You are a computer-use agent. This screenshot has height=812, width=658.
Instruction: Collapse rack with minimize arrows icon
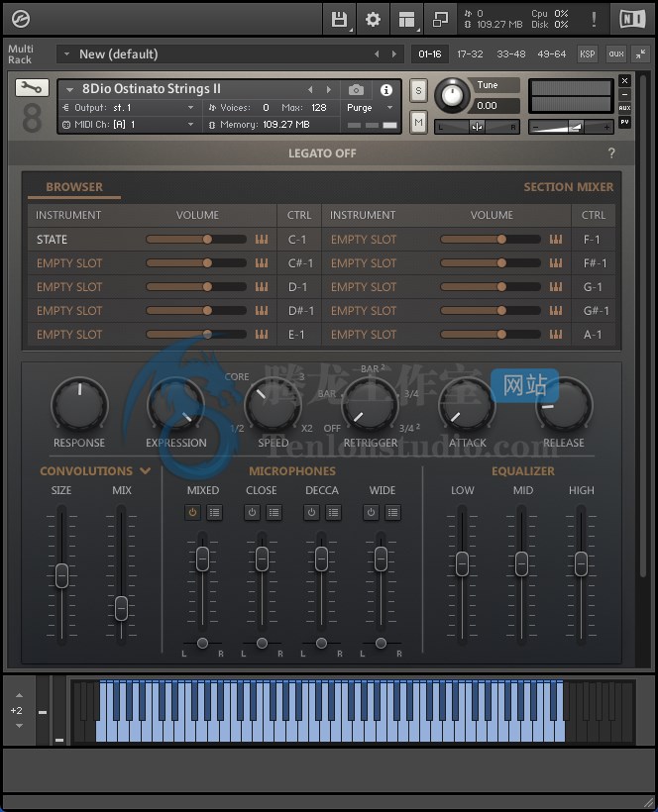click(x=641, y=53)
